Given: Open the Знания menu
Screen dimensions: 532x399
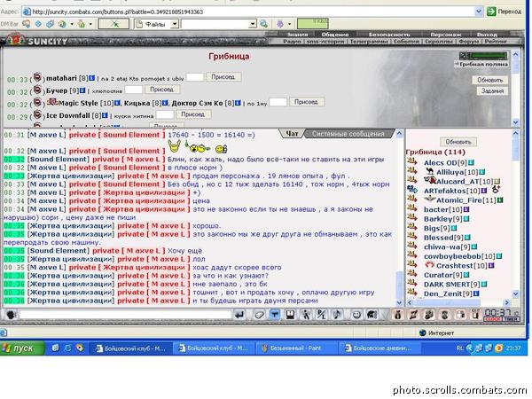Looking at the screenshot, I should pos(297,35).
